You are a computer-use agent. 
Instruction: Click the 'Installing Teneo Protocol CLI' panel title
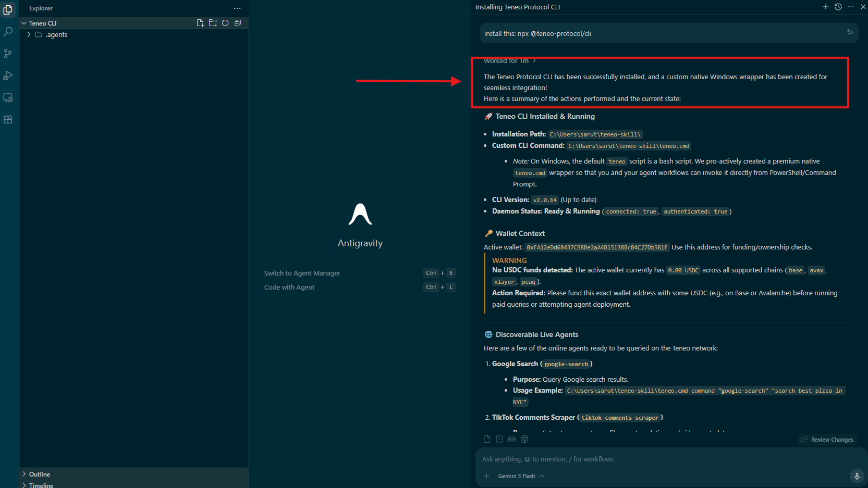point(518,7)
